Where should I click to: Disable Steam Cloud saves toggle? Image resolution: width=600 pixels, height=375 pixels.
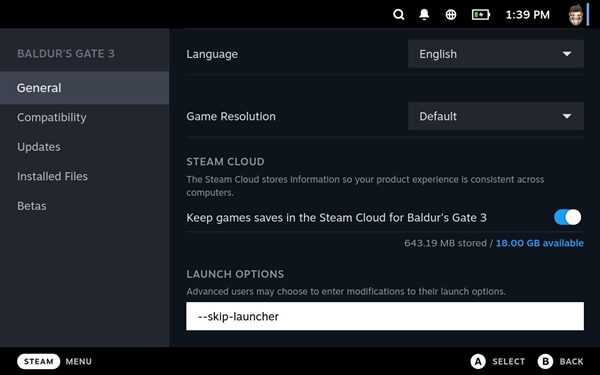567,217
